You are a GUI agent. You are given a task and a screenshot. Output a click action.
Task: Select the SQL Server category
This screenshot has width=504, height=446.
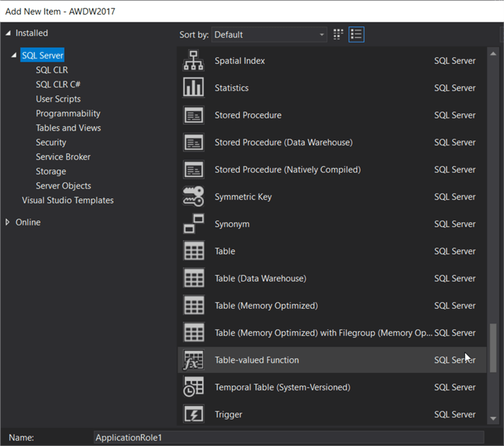pyautogui.click(x=42, y=55)
